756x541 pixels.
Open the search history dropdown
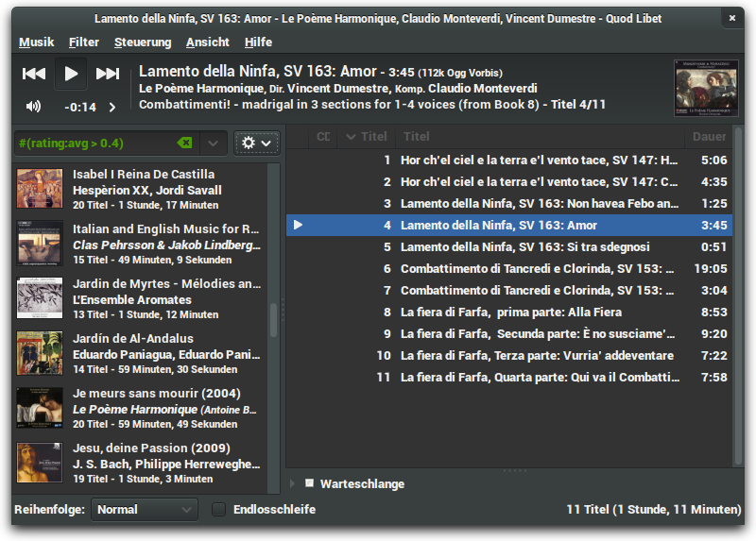pos(213,144)
